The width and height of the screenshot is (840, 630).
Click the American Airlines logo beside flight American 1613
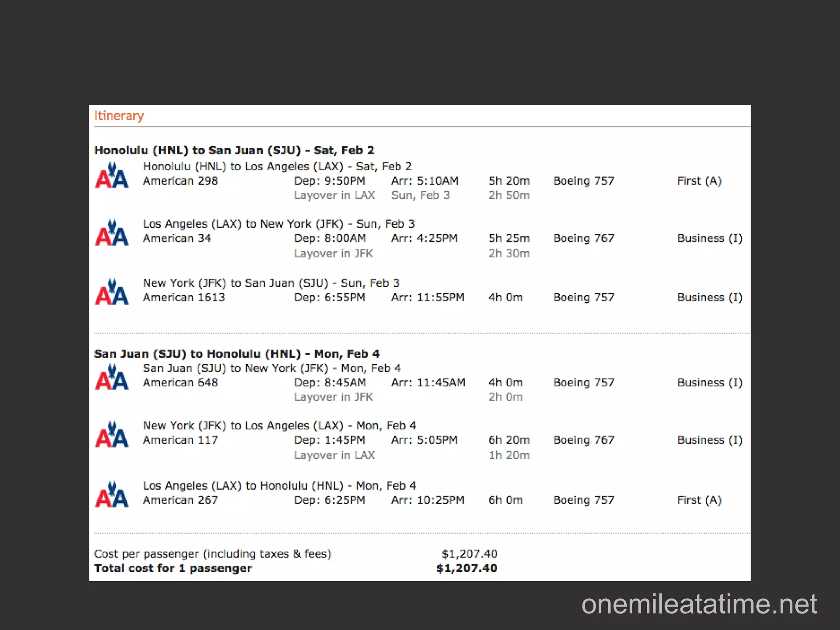112,292
